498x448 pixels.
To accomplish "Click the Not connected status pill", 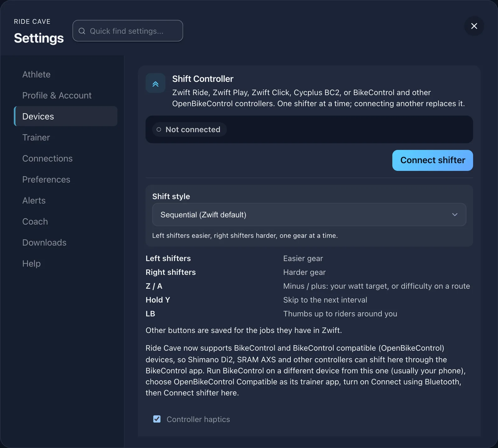I will pos(189,129).
